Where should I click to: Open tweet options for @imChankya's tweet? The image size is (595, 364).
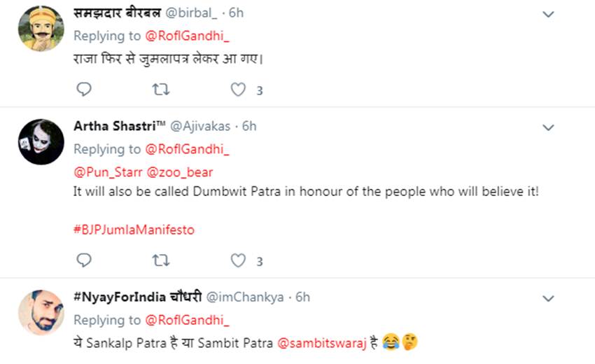click(549, 298)
